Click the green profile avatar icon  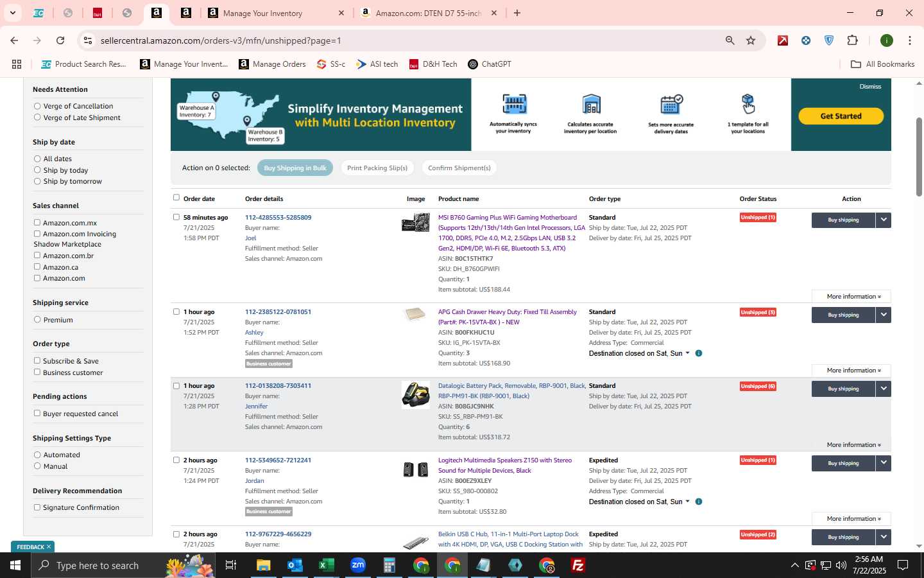click(887, 40)
